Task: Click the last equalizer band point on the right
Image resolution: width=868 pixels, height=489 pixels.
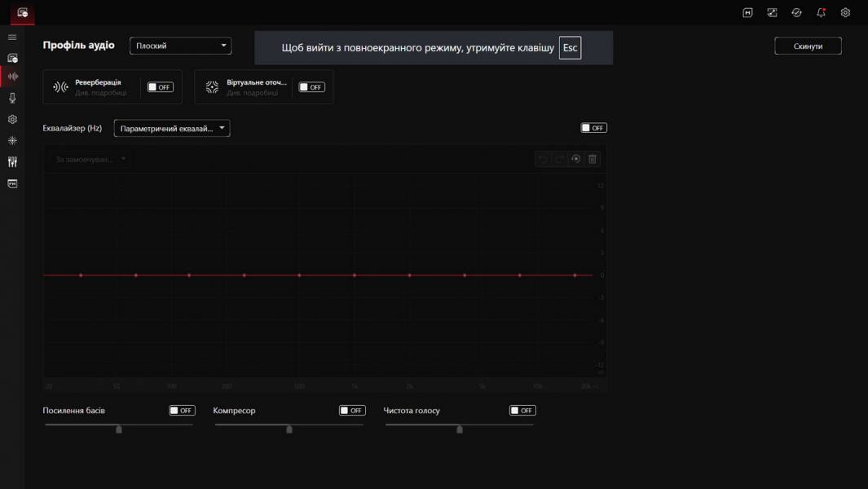Action: 575,275
